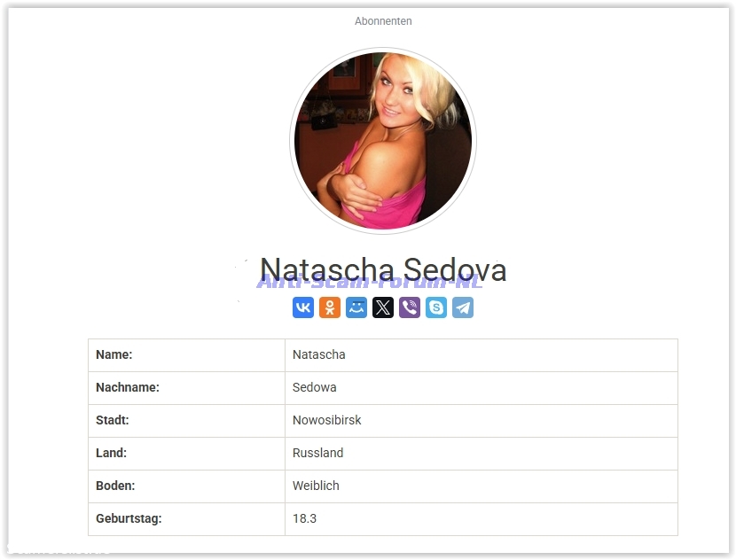This screenshot has height=560, width=736.
Task: Open the Abonnenten tab
Action: pos(383,21)
